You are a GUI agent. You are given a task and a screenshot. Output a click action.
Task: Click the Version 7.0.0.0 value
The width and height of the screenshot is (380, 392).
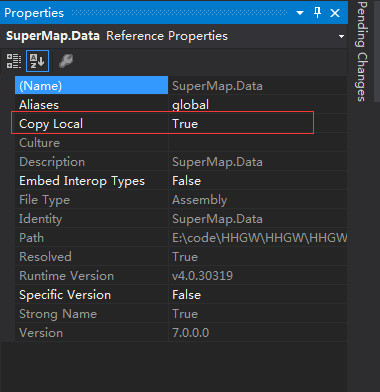[x=190, y=333]
